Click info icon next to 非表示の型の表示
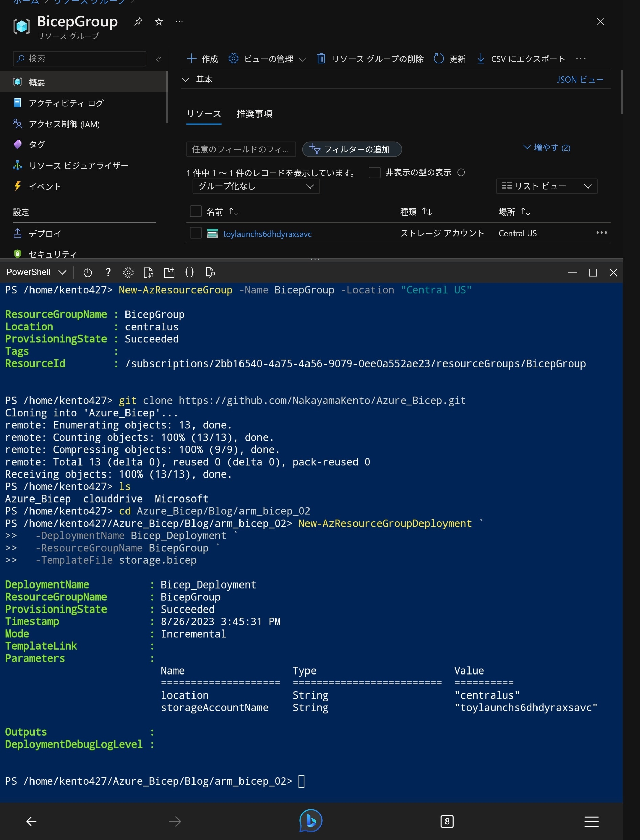Image resolution: width=640 pixels, height=840 pixels. click(x=461, y=172)
